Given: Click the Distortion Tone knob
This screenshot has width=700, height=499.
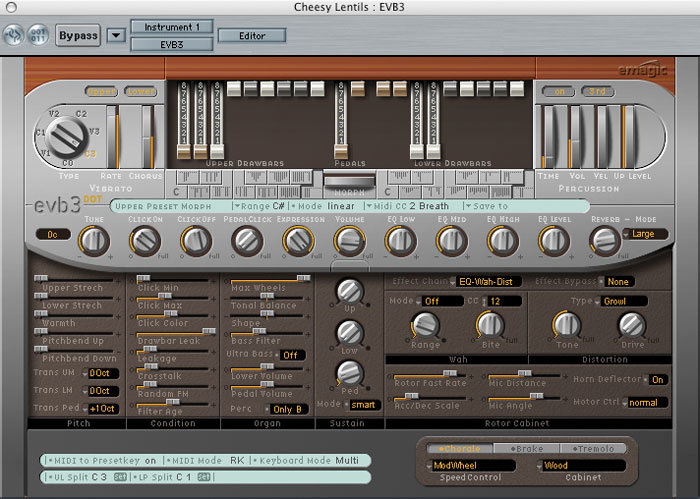Looking at the screenshot, I should (x=567, y=325).
